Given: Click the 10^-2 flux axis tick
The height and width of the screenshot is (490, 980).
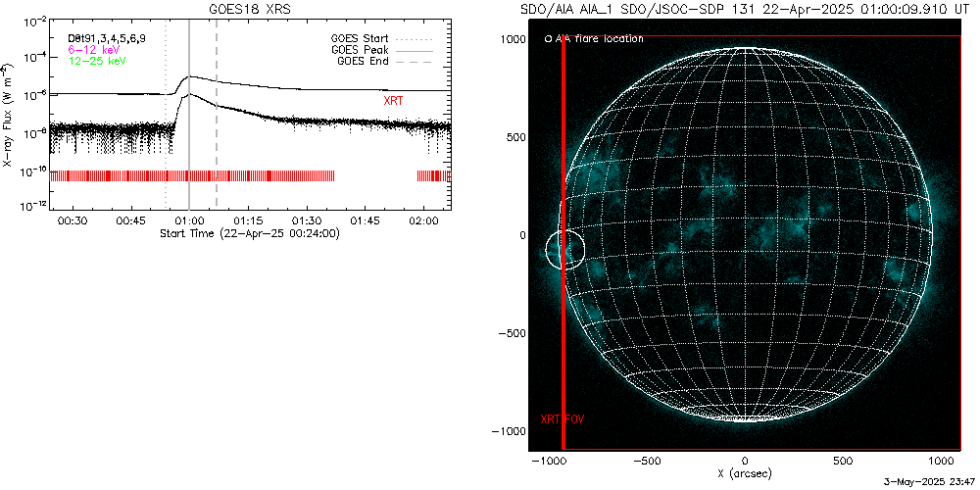Looking at the screenshot, I should tap(35, 22).
